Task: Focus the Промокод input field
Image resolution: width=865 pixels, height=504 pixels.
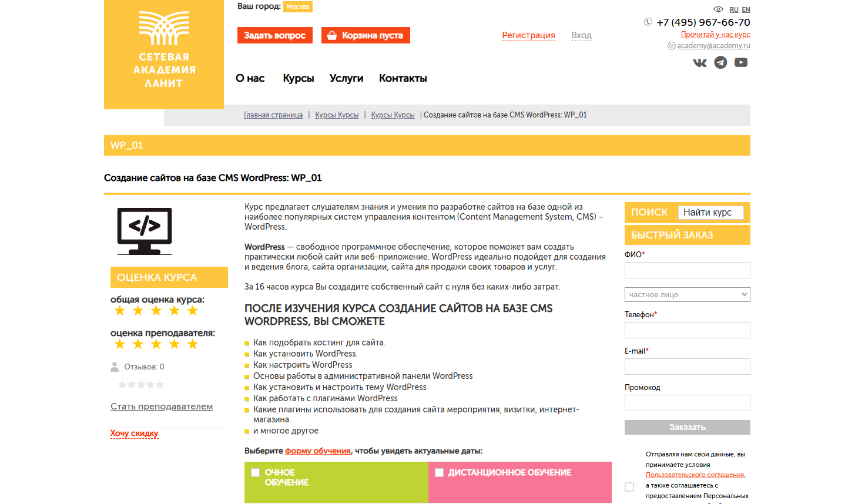Action: click(688, 403)
